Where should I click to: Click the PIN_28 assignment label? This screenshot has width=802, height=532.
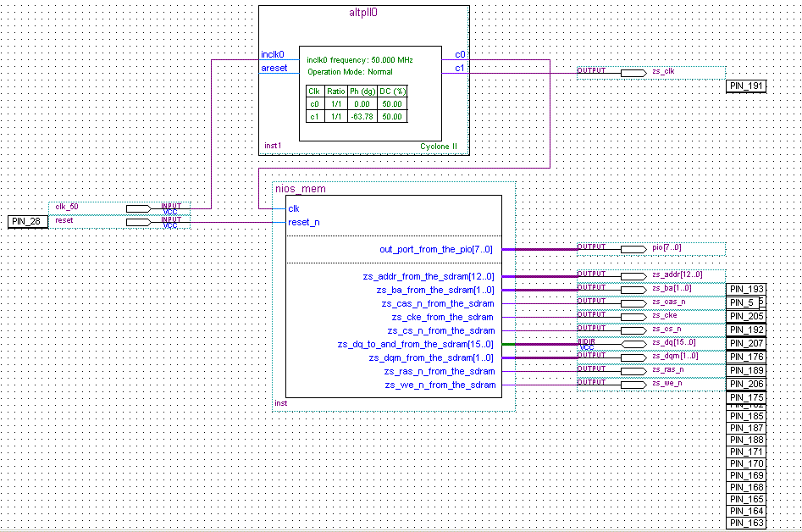click(25, 221)
